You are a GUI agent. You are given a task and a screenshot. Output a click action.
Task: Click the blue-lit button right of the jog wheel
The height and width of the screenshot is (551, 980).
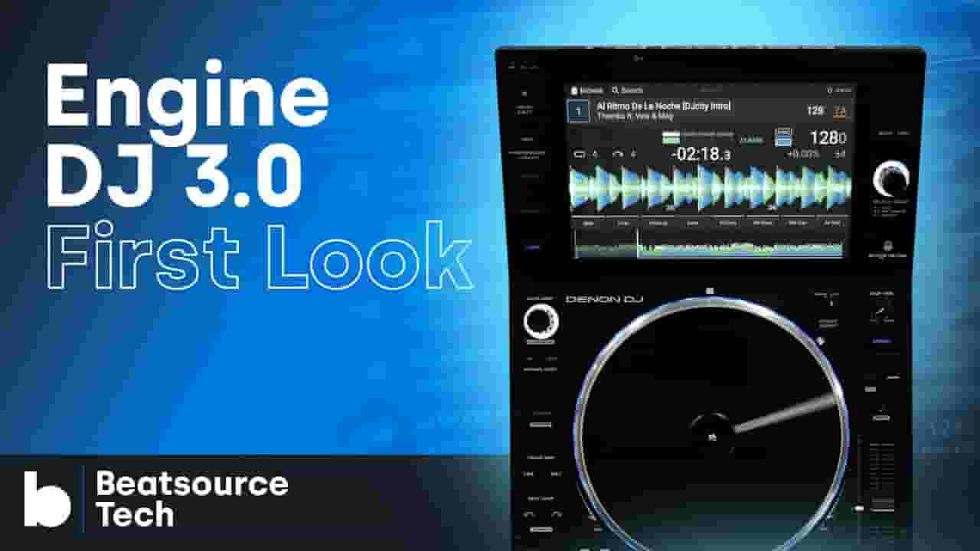point(881,341)
